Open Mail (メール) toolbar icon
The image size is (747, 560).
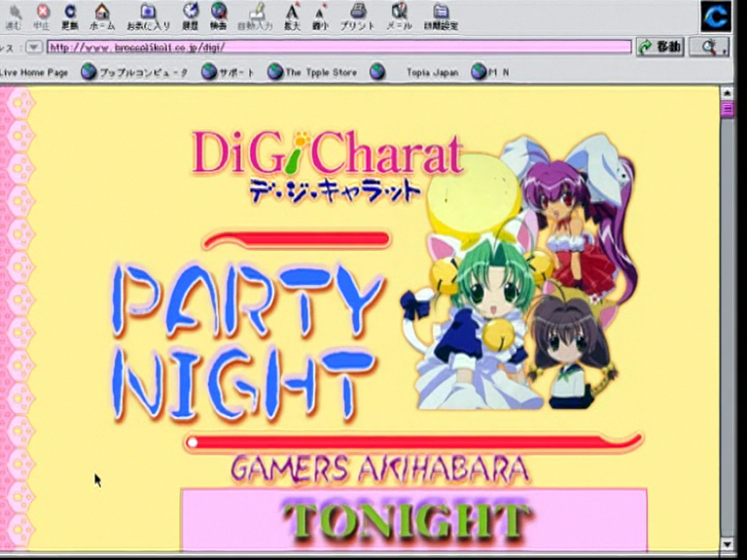tap(399, 17)
